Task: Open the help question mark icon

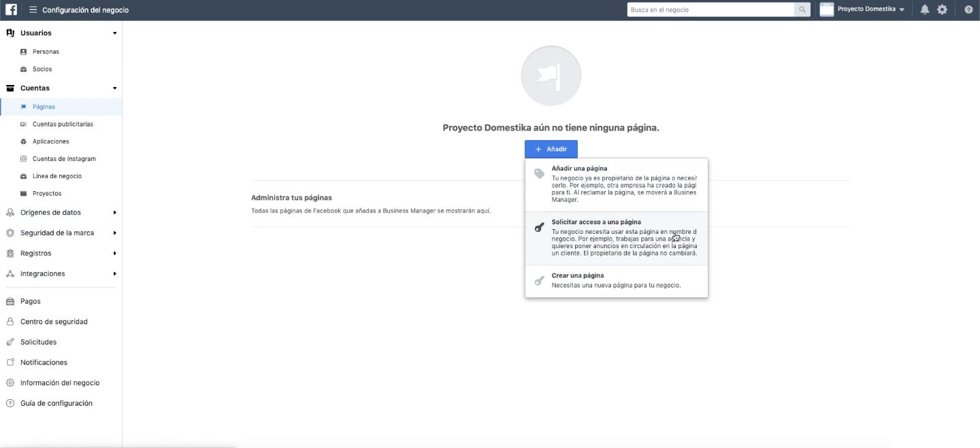Action: coord(968,10)
